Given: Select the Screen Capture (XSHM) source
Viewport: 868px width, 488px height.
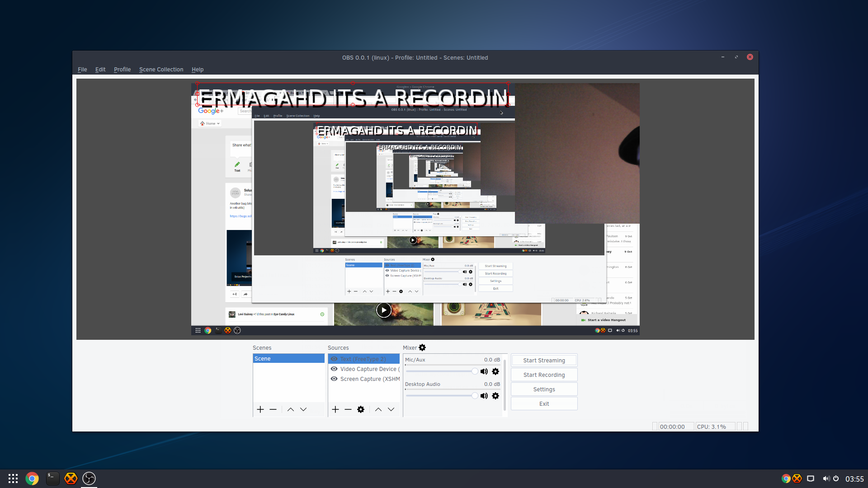Looking at the screenshot, I should [x=363, y=379].
